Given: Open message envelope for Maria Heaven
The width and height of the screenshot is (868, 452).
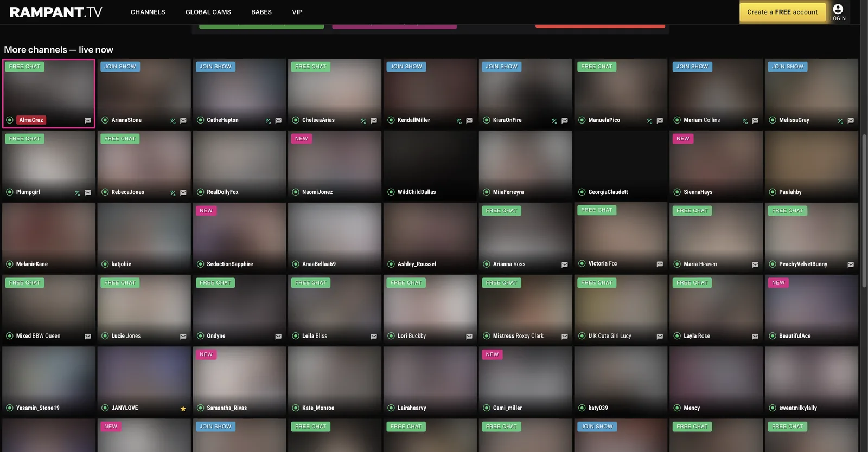Looking at the screenshot, I should 755,265.
